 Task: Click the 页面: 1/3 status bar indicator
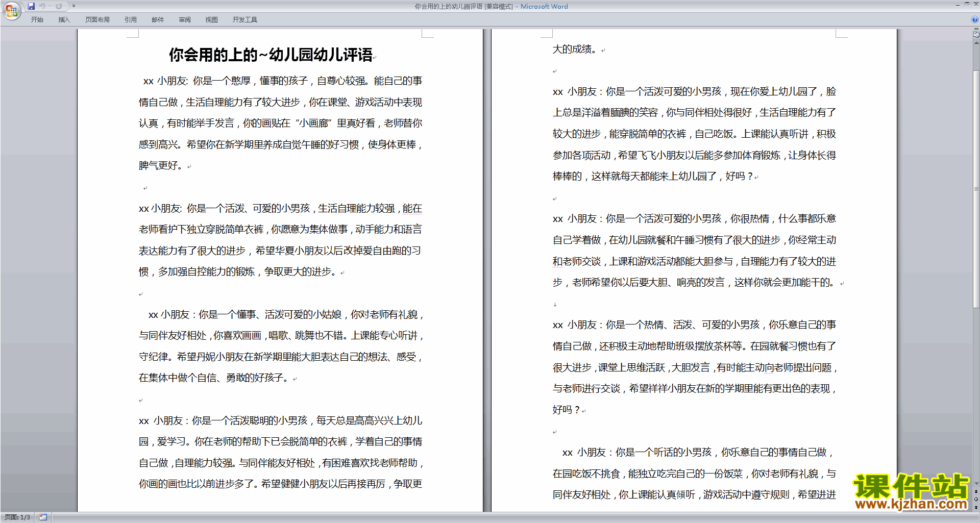click(17, 517)
